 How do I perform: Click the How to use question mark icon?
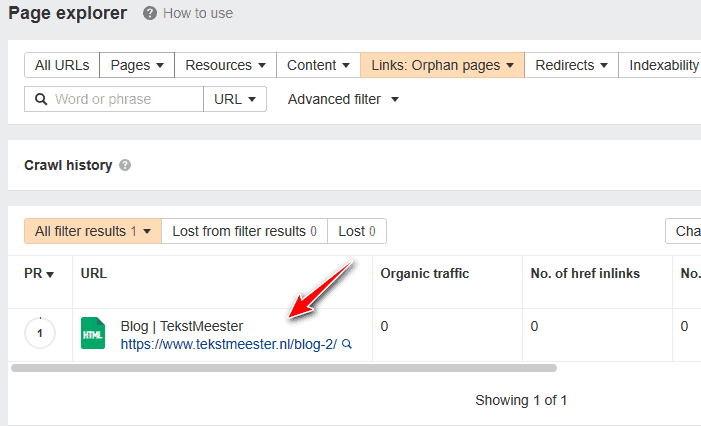coord(150,13)
